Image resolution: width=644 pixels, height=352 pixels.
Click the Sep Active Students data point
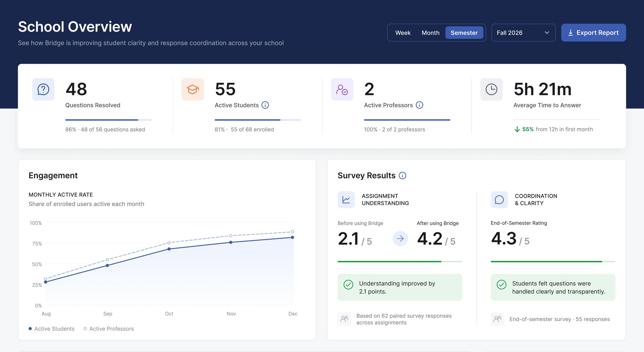(107, 266)
